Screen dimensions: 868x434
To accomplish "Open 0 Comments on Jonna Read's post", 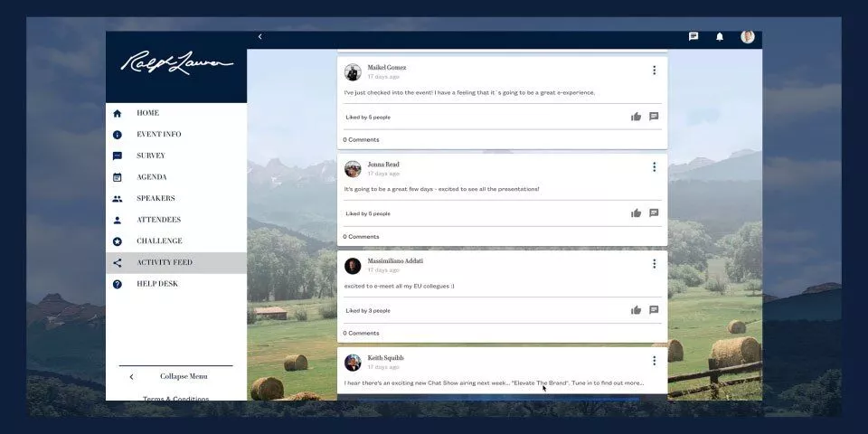I will pos(361,237).
